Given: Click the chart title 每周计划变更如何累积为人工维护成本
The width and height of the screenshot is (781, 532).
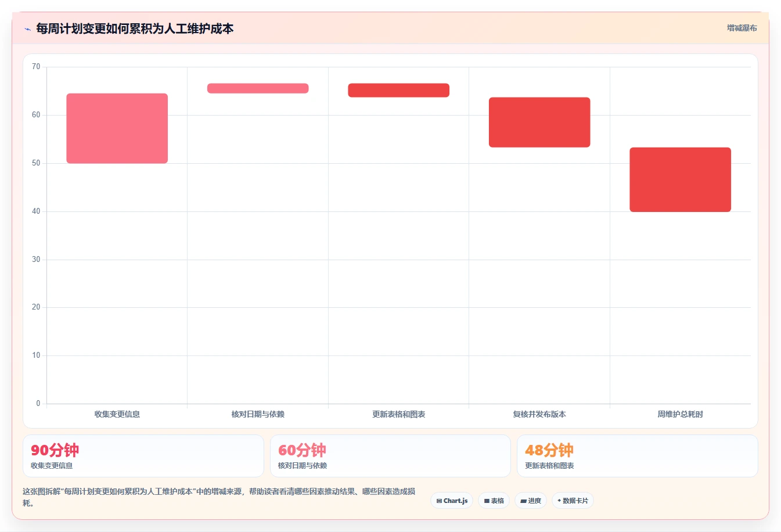Looking at the screenshot, I should pyautogui.click(x=135, y=28).
